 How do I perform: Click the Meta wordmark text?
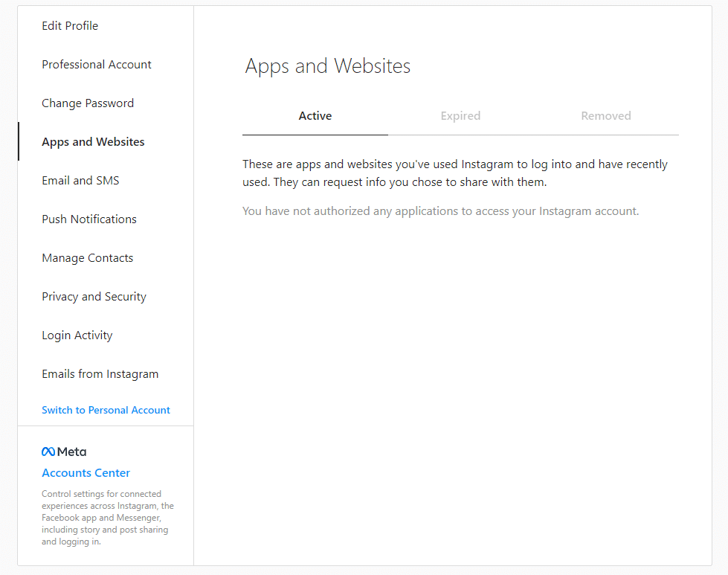[71, 452]
